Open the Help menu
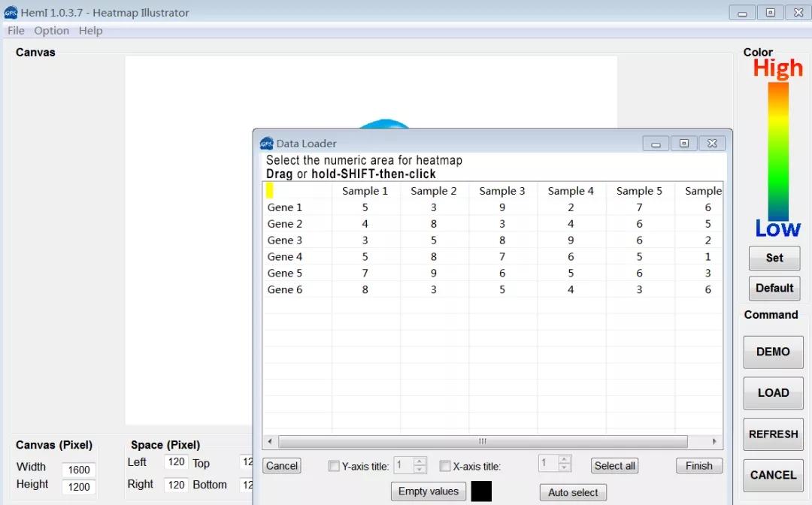The width and height of the screenshot is (812, 505). tap(91, 31)
